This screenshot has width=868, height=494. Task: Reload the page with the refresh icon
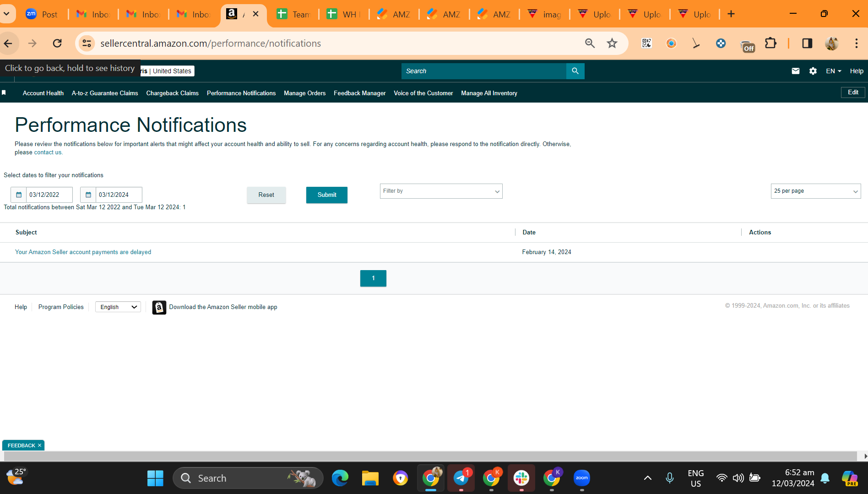tap(57, 43)
